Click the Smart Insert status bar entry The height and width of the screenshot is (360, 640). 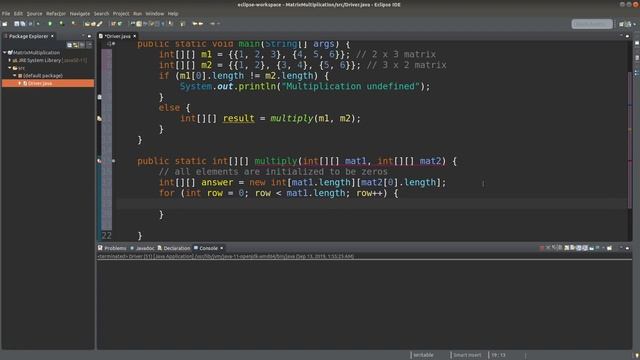[467, 355]
